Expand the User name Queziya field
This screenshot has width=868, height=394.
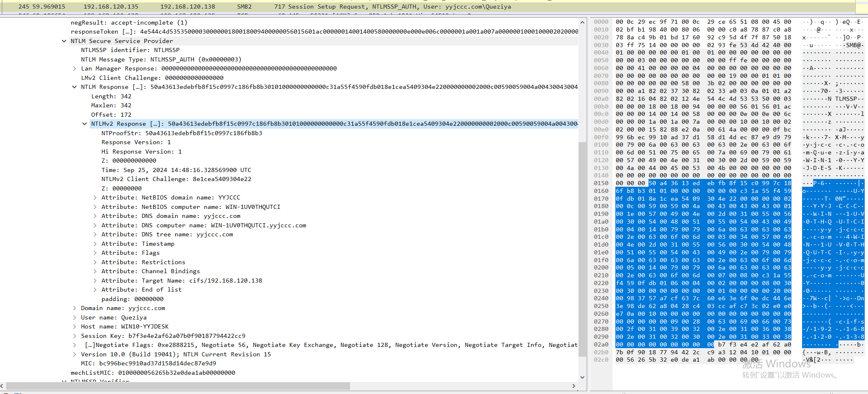pos(75,317)
